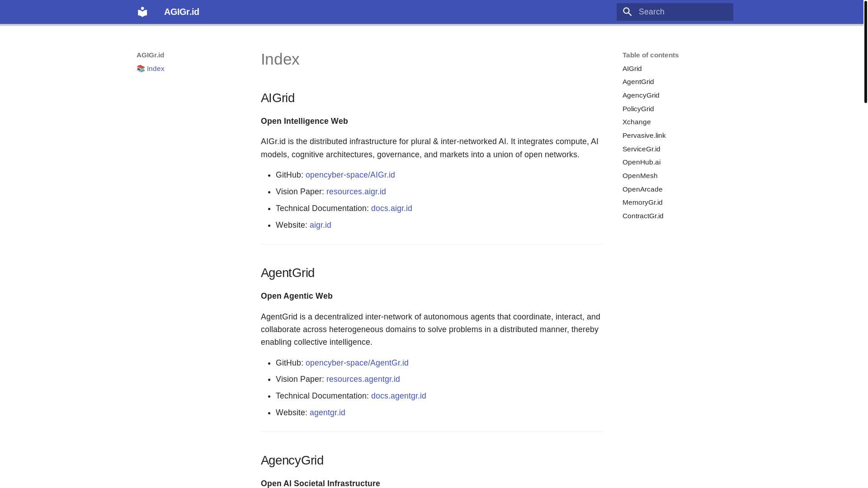Select OpenMesh in table of contents

click(640, 176)
